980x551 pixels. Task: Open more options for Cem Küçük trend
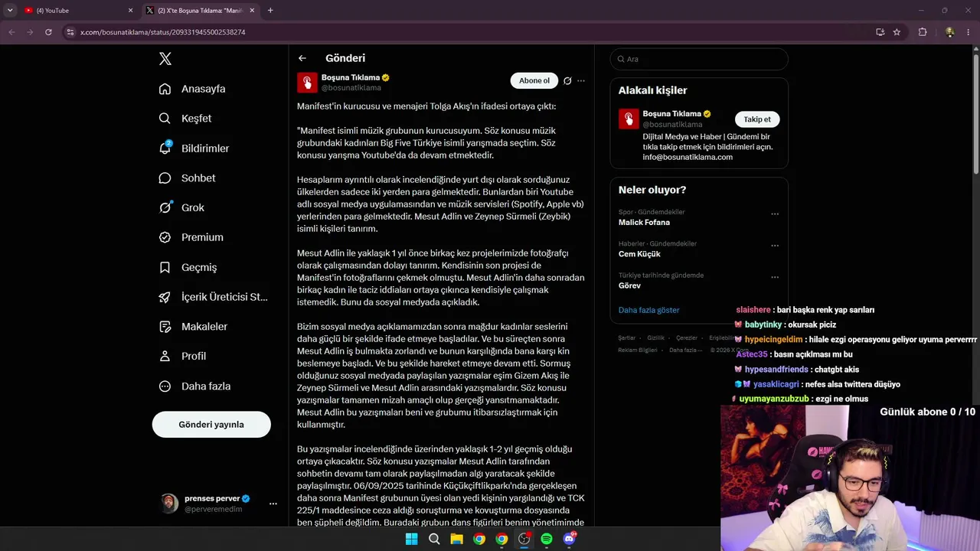[x=775, y=246]
